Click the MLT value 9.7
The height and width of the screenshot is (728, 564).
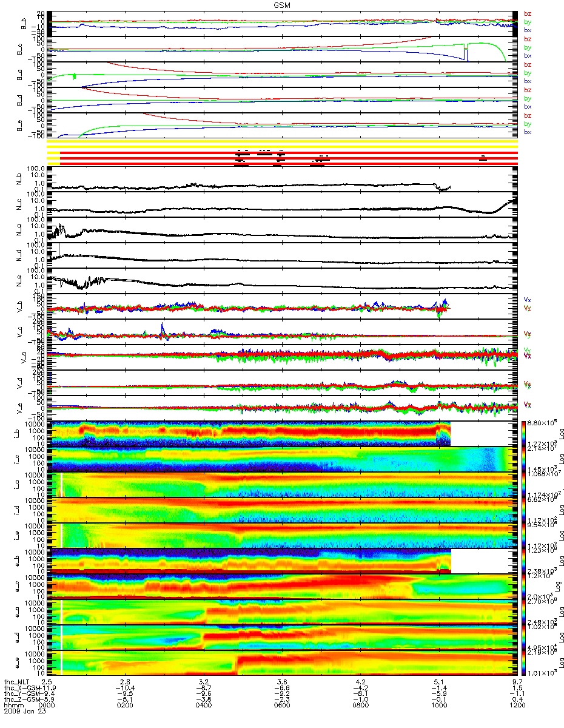pos(517,682)
